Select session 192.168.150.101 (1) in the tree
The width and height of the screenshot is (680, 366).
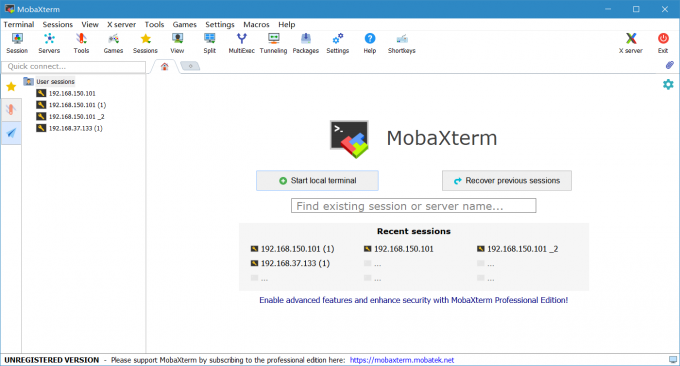click(x=71, y=105)
